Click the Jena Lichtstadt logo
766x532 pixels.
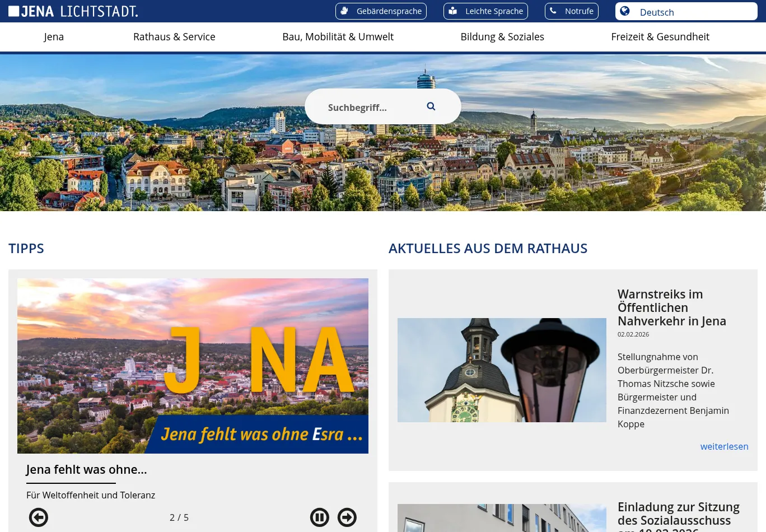(x=73, y=11)
